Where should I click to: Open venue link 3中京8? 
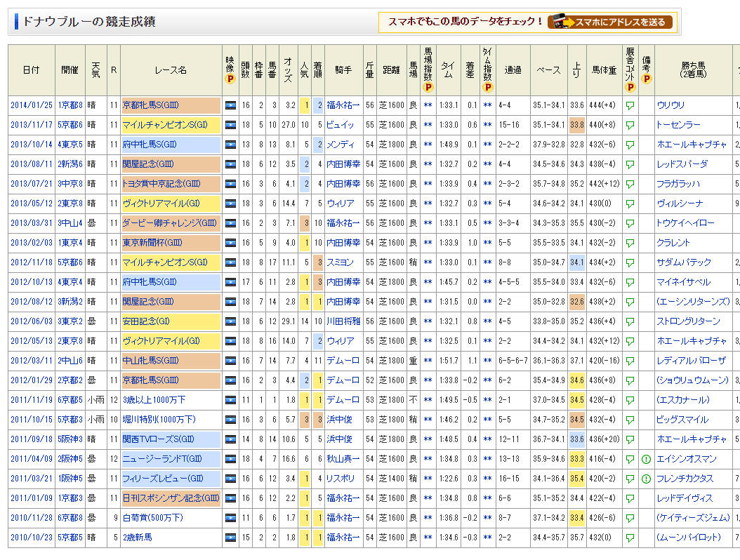click(x=70, y=184)
